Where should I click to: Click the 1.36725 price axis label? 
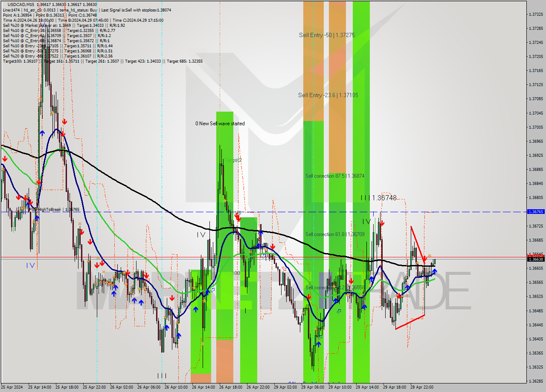click(x=536, y=226)
